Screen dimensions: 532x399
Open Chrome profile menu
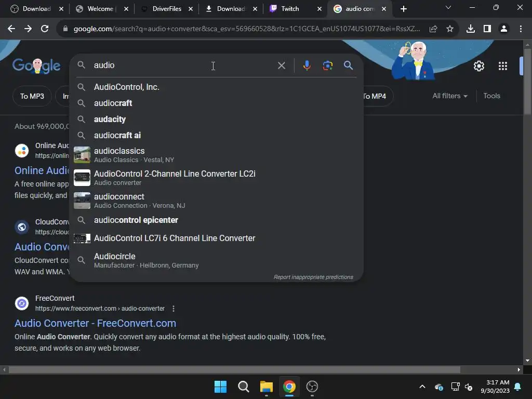tap(504, 29)
